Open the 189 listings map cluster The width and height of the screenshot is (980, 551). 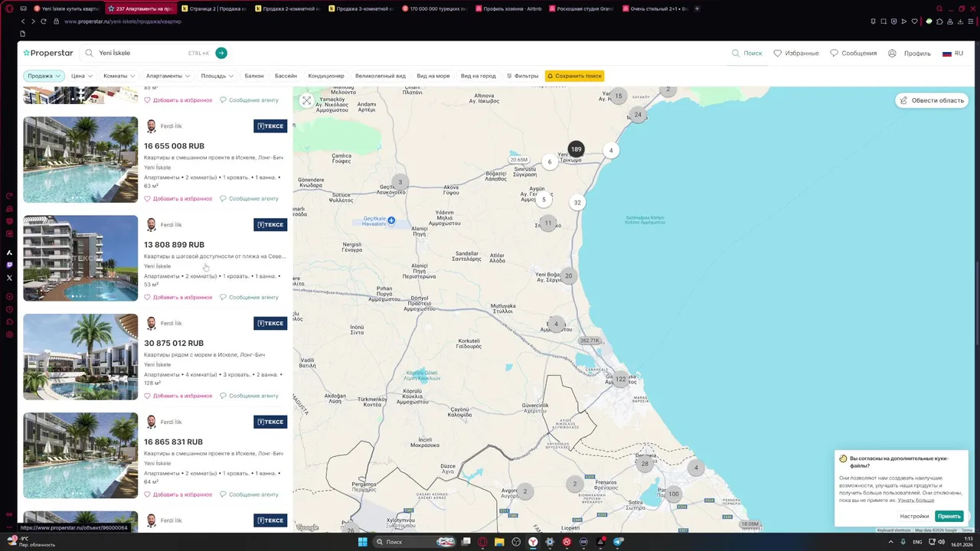(x=576, y=149)
